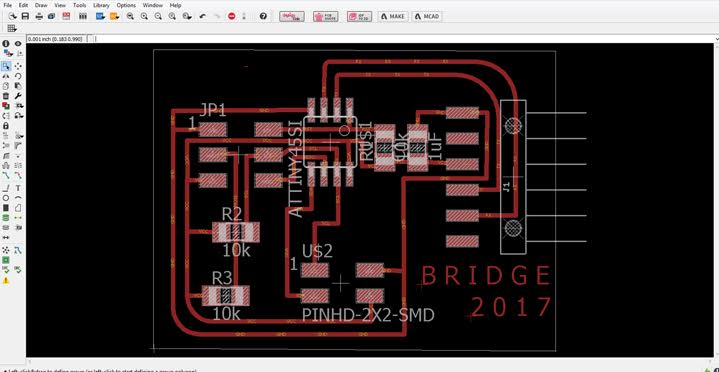The width and height of the screenshot is (719, 372).
Task: Click the red Stop command icon
Action: (232, 17)
